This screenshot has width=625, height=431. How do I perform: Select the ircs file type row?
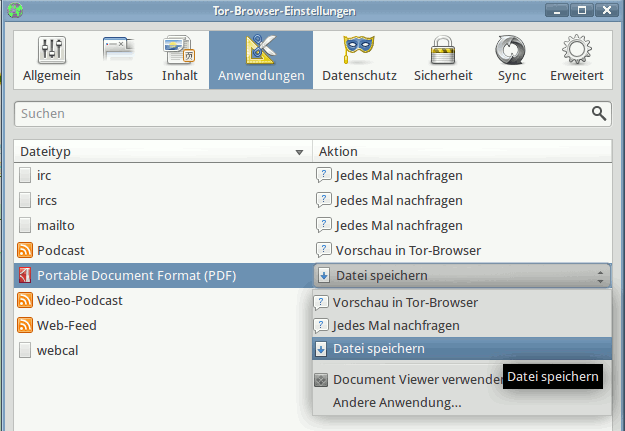point(313,200)
